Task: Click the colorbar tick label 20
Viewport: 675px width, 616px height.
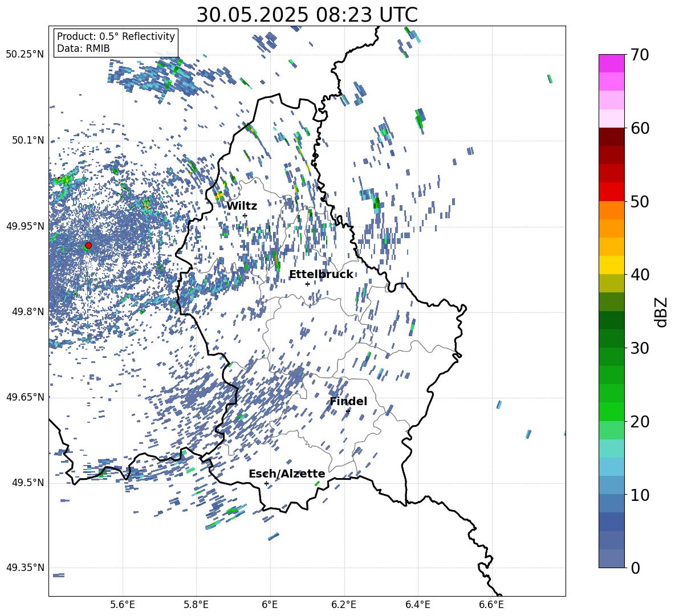Action: 640,422
